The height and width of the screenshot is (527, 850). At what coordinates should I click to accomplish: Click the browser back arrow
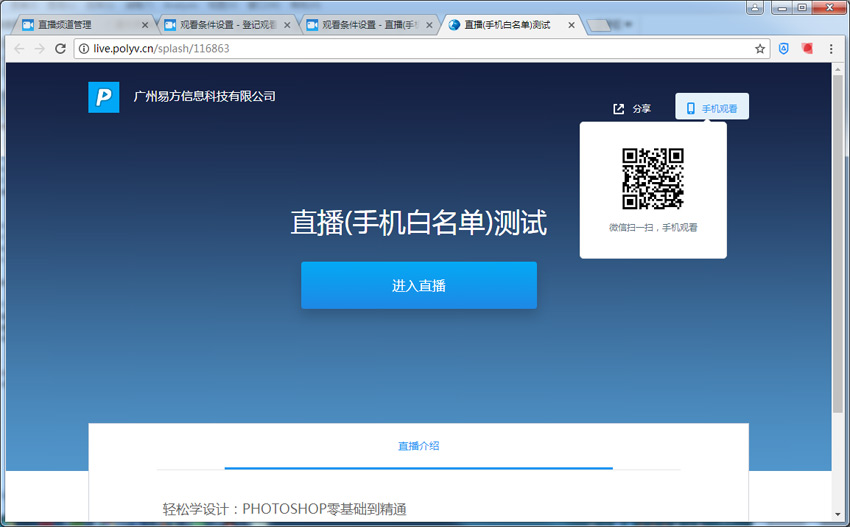tap(19, 48)
